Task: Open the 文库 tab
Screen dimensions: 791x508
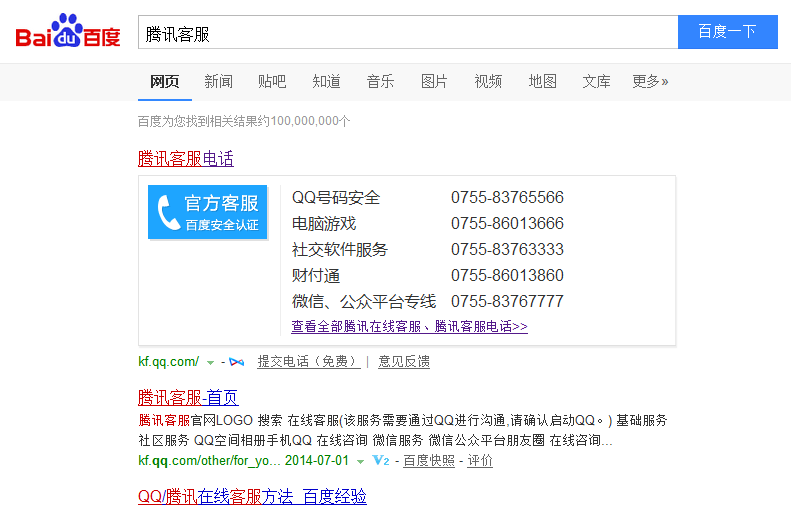Action: [596, 82]
